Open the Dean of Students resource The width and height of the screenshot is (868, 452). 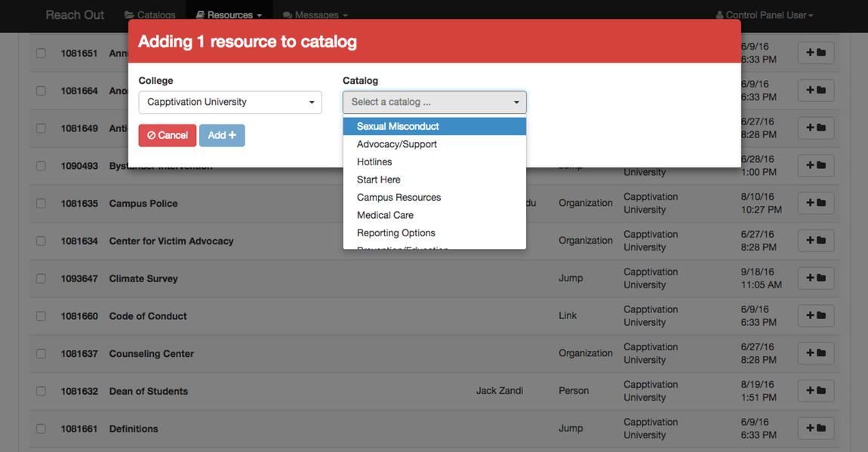click(x=149, y=391)
